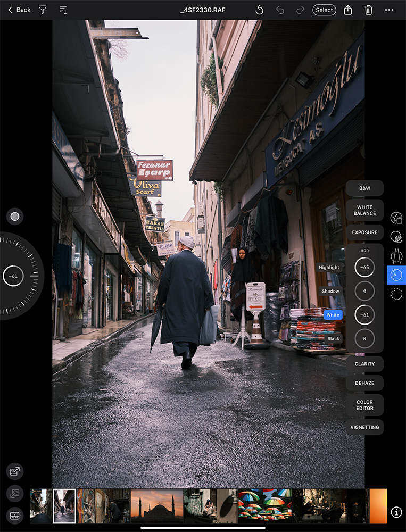
Task: Open the B&W adjustment
Action: pos(364,188)
